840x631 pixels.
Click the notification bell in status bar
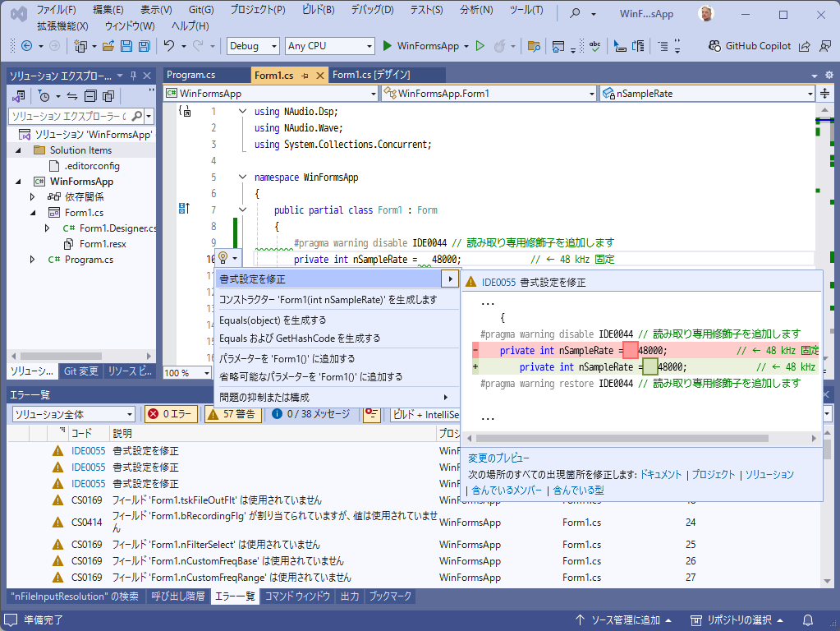pos(808,619)
